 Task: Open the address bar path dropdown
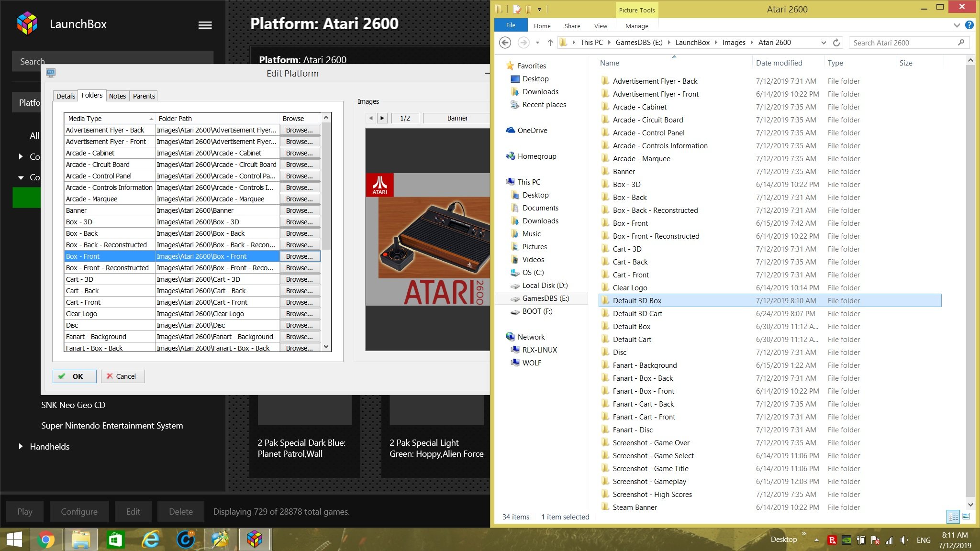click(x=823, y=43)
